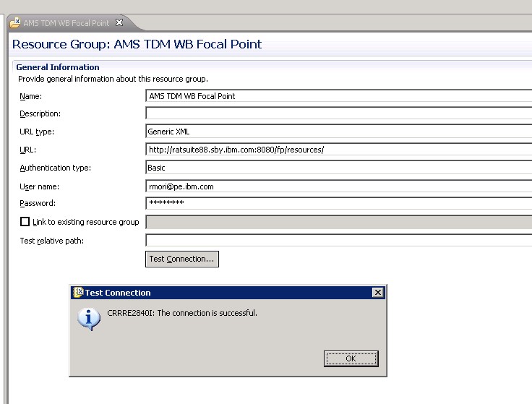Open the Authentication type combo box

point(338,168)
